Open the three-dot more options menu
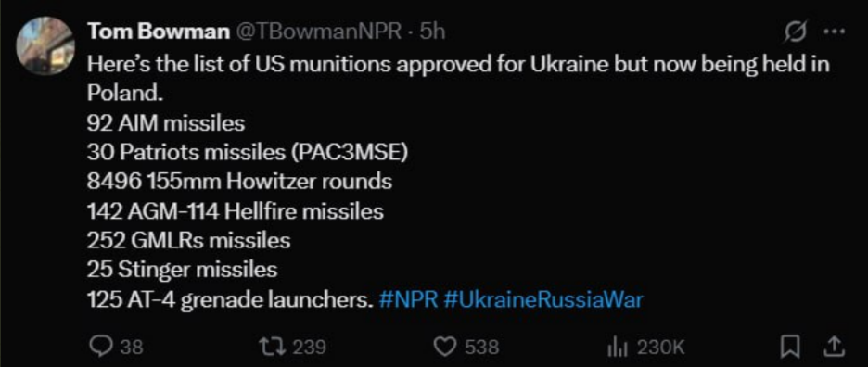Image resolution: width=868 pixels, height=367 pixels. click(x=835, y=32)
